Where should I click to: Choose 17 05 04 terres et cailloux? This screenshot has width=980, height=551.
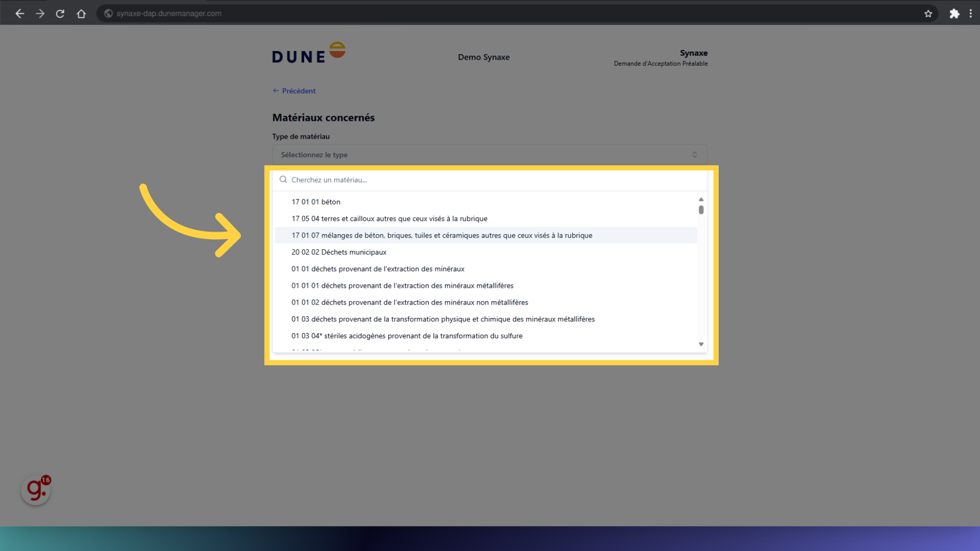(x=389, y=219)
